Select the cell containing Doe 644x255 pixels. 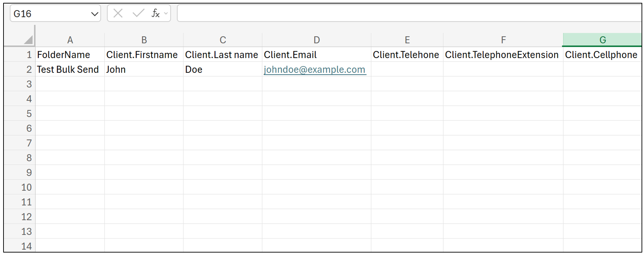(x=222, y=69)
